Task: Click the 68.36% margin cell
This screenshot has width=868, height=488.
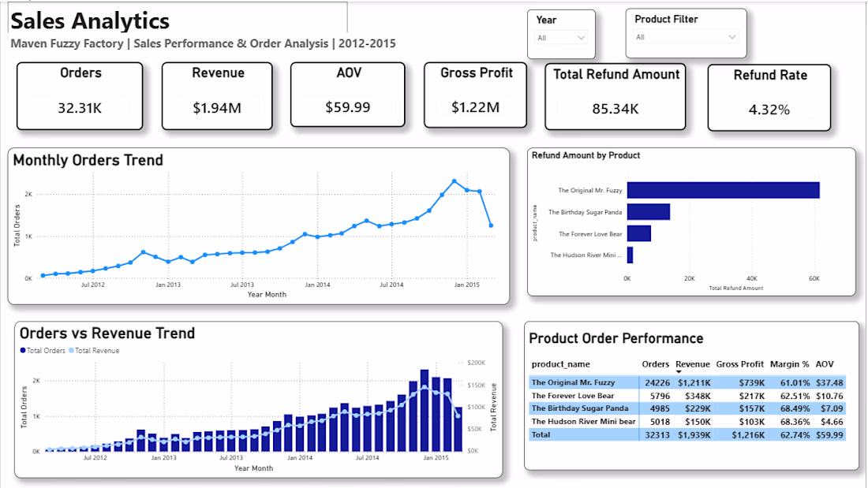Action: (x=794, y=422)
